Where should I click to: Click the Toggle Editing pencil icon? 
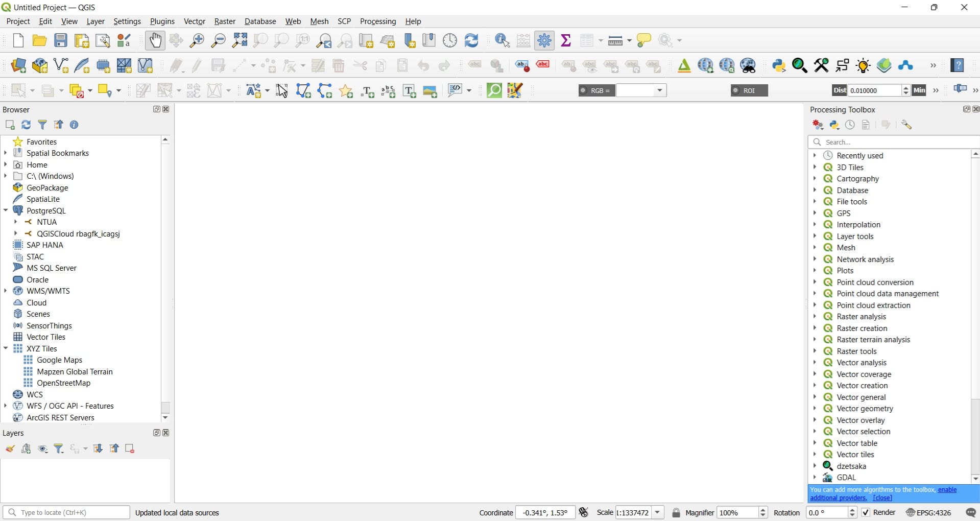[197, 65]
